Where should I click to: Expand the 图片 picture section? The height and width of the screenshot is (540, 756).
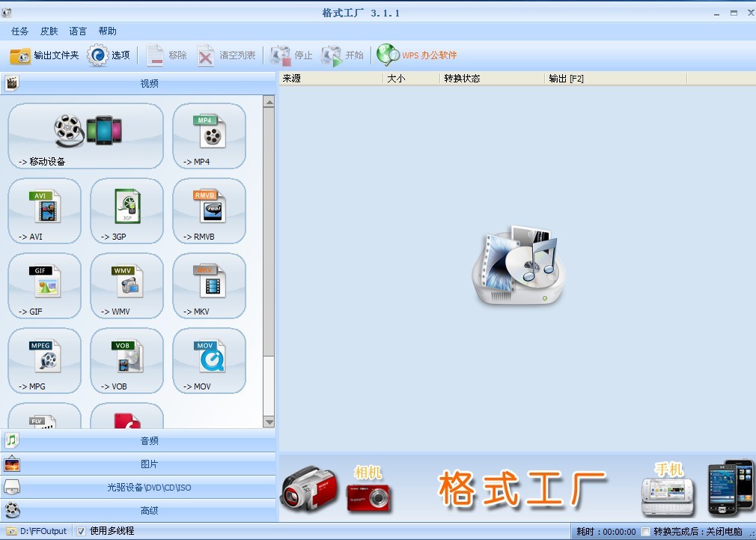tap(138, 464)
